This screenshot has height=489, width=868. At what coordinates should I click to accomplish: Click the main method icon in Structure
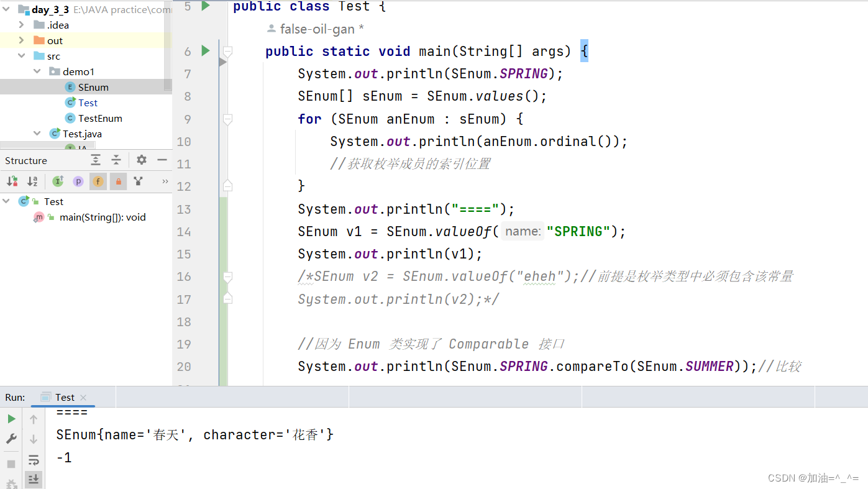coord(39,217)
